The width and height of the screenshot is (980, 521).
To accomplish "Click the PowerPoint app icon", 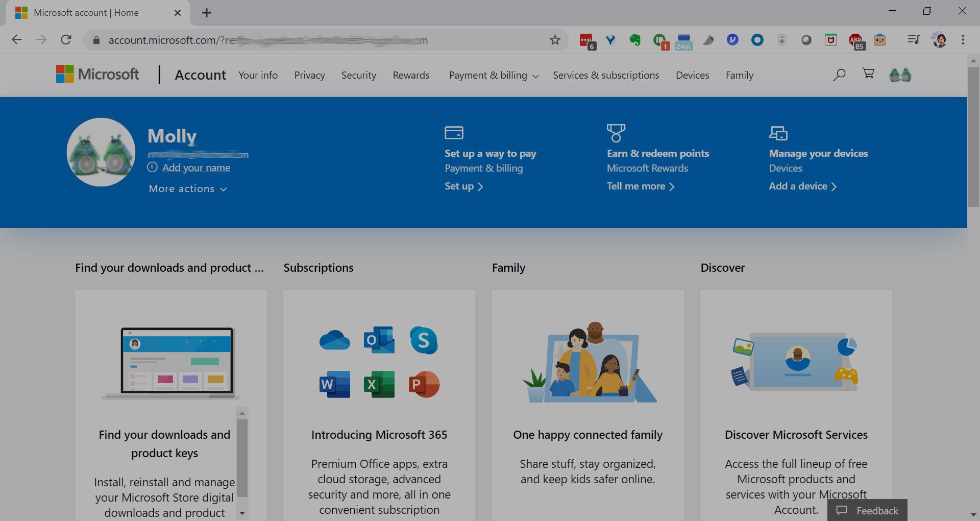I will pyautogui.click(x=424, y=384).
